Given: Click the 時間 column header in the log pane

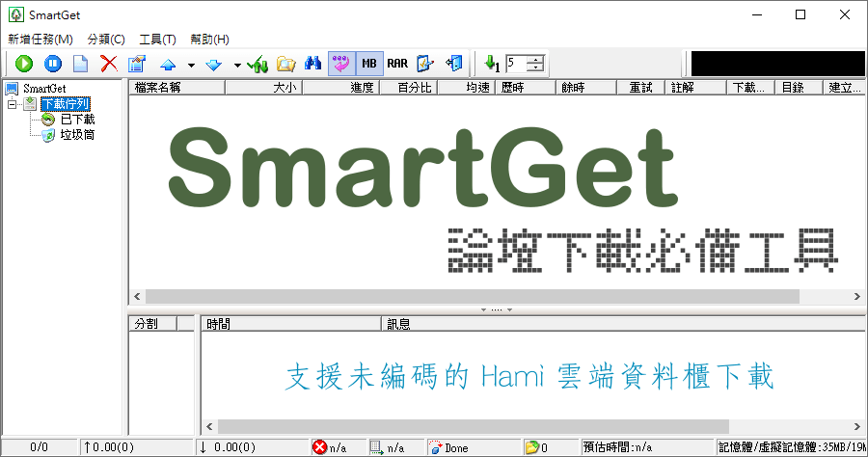Looking at the screenshot, I should coord(291,324).
